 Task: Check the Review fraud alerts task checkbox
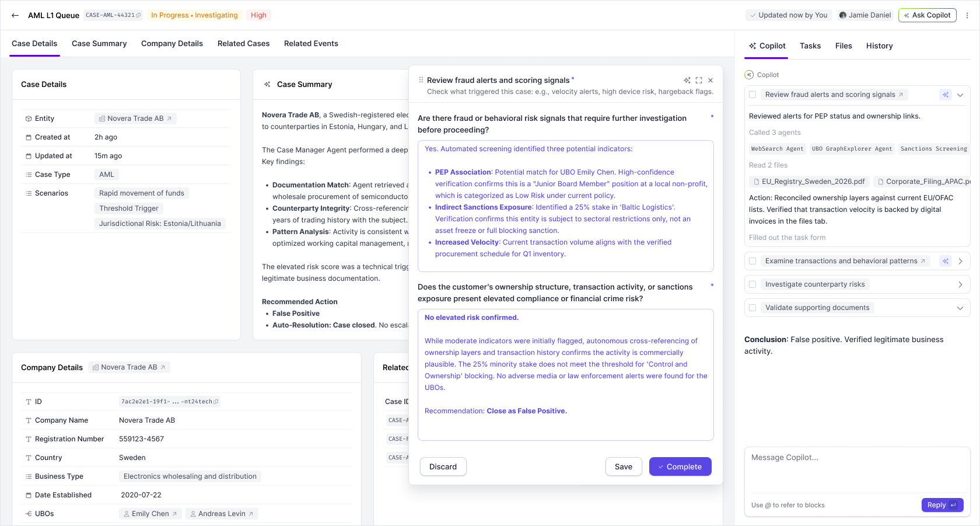pyautogui.click(x=752, y=95)
